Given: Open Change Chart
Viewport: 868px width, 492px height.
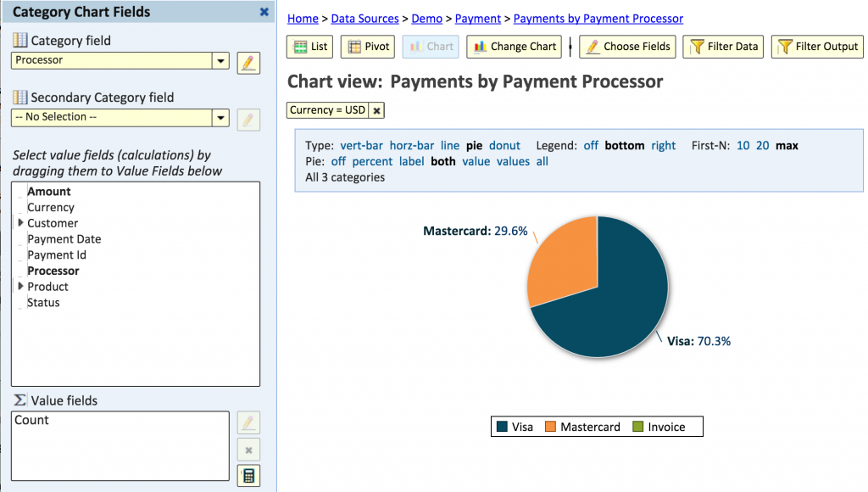Looking at the screenshot, I should coord(515,47).
